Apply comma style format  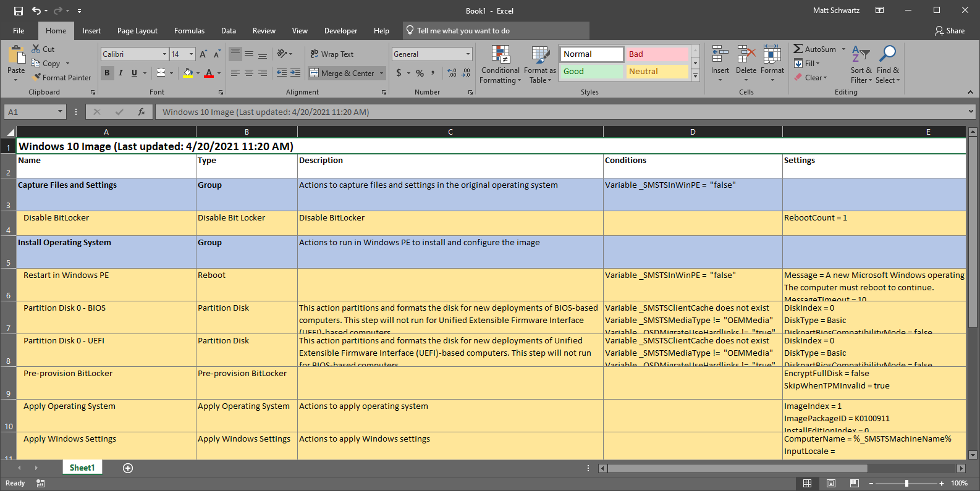pos(433,73)
